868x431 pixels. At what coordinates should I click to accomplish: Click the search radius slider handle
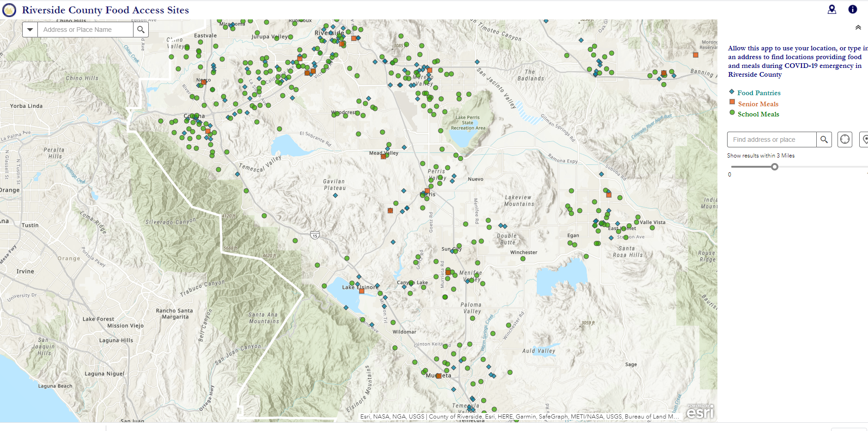coord(775,167)
